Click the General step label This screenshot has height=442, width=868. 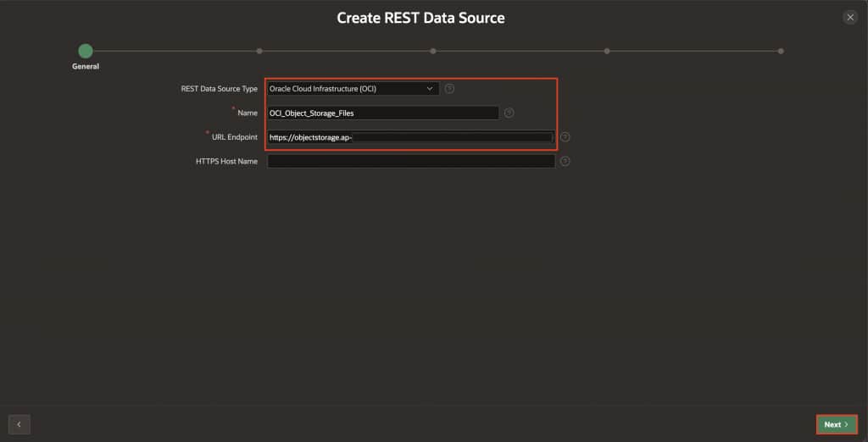point(86,66)
